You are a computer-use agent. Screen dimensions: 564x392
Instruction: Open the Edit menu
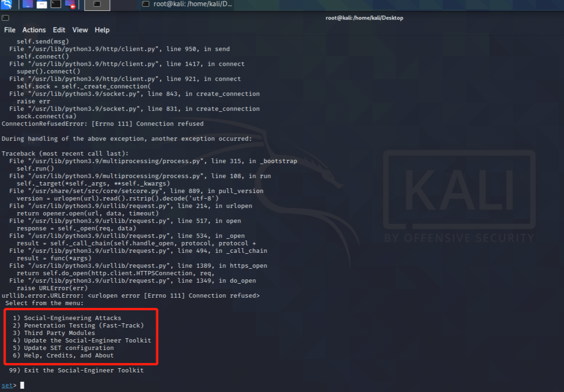(x=59, y=30)
